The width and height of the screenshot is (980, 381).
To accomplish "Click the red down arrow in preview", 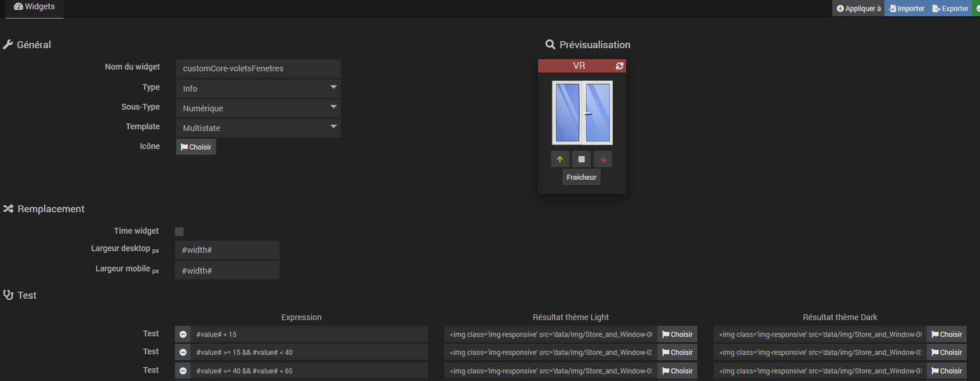I will click(x=603, y=159).
